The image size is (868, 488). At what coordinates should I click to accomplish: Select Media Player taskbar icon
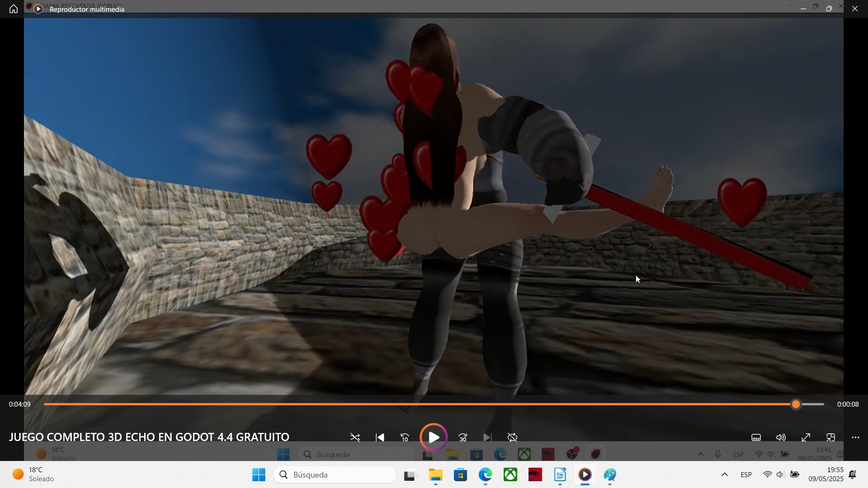point(585,475)
